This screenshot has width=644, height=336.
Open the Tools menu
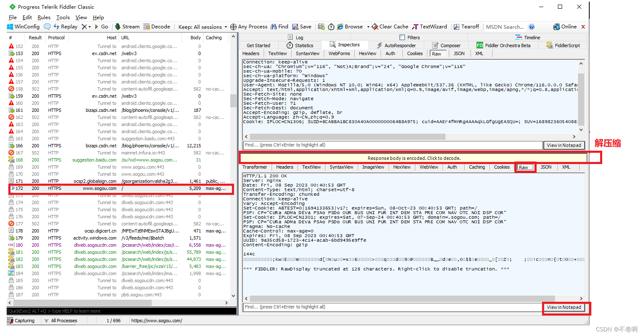pyautogui.click(x=63, y=18)
